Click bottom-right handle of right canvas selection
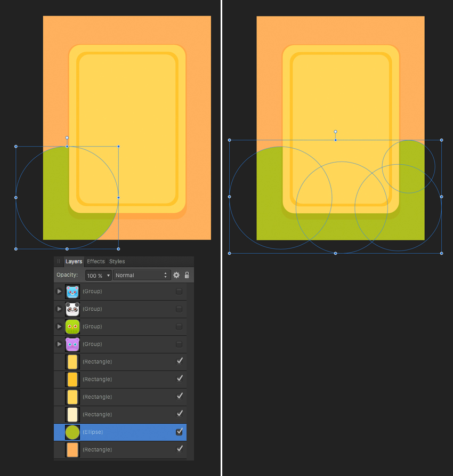 pos(441,253)
